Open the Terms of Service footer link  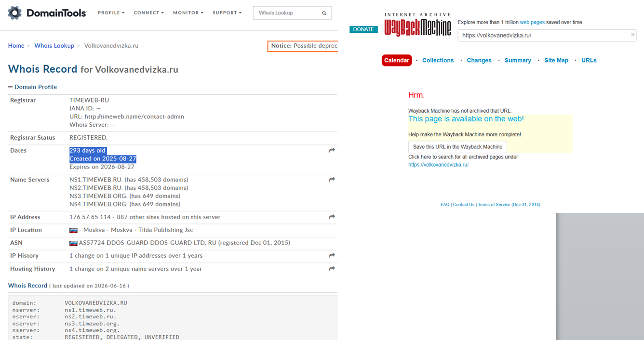pos(509,205)
